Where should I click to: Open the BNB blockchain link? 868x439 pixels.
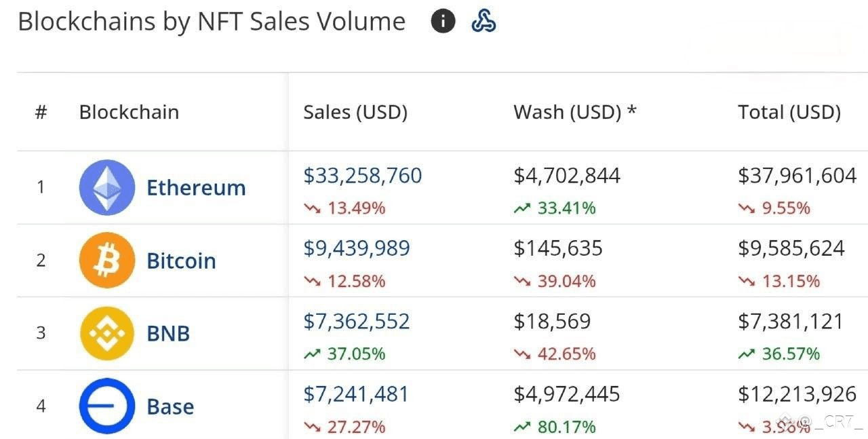[168, 333]
